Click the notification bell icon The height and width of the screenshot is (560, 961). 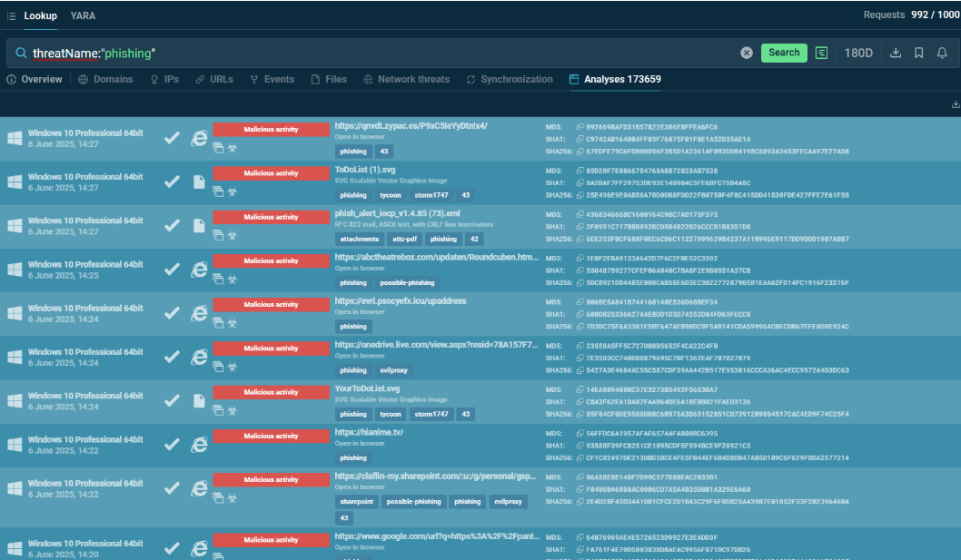pos(942,54)
